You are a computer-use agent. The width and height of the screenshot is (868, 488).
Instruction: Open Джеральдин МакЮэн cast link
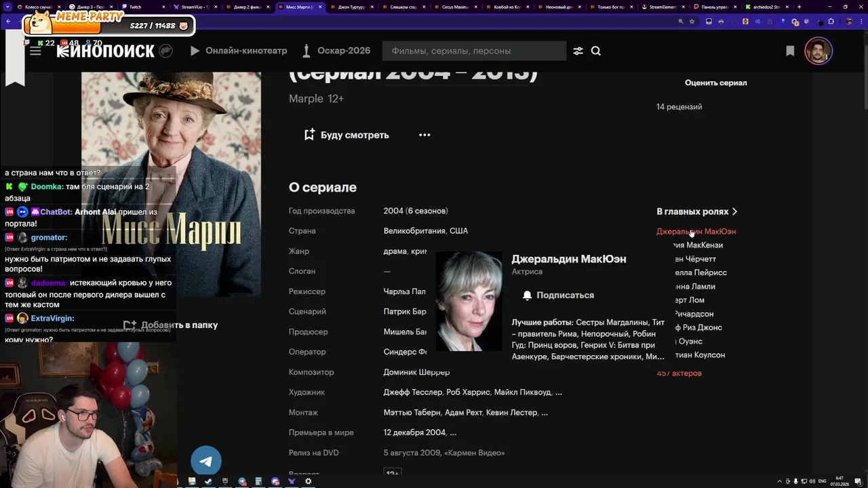696,232
